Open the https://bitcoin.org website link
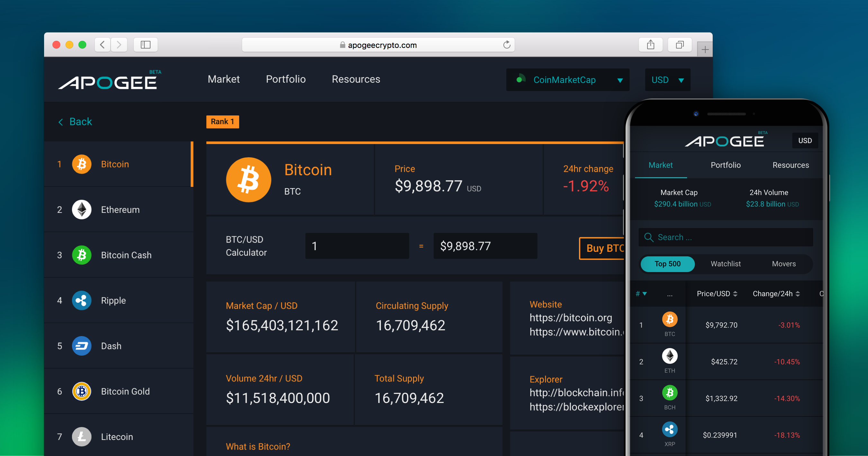The image size is (868, 456). pos(571,318)
